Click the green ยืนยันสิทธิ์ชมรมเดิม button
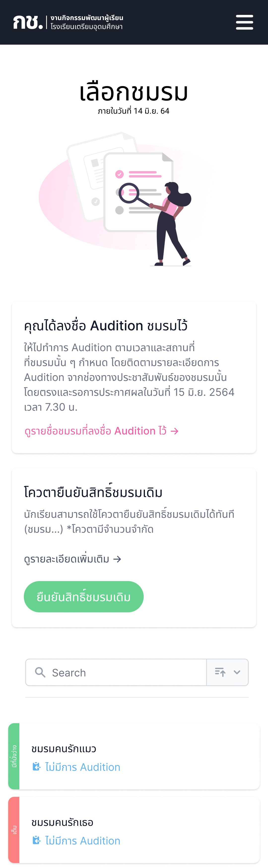Screen dimensions: 268x868 coord(84,596)
